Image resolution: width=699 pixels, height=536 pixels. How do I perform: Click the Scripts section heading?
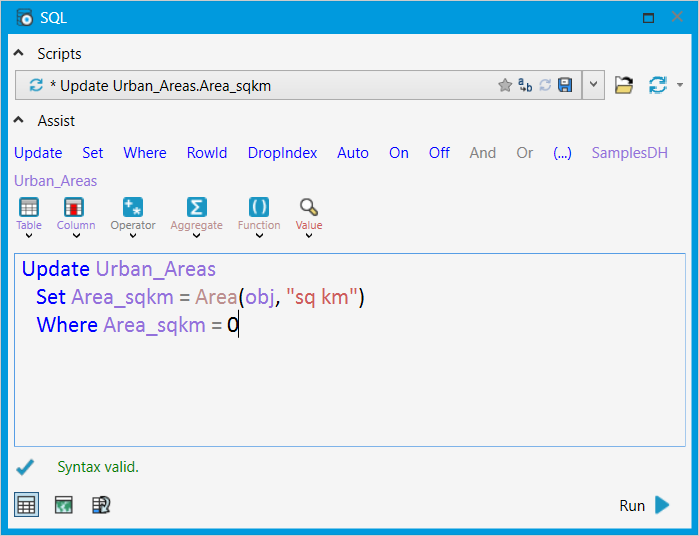[x=59, y=54]
